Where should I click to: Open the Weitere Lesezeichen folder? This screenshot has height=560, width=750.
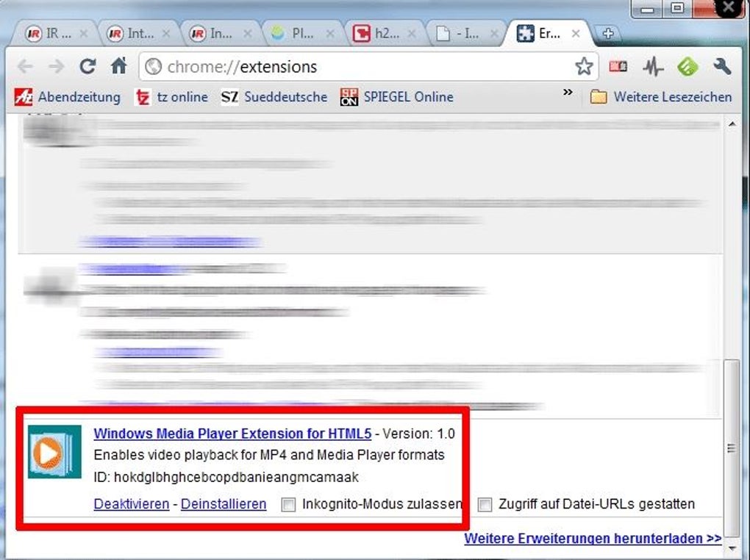coord(660,96)
